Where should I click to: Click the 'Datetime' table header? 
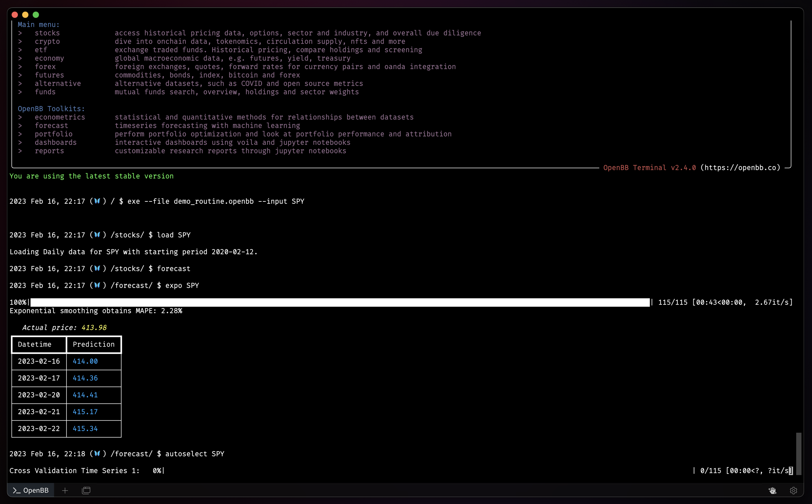pyautogui.click(x=35, y=344)
